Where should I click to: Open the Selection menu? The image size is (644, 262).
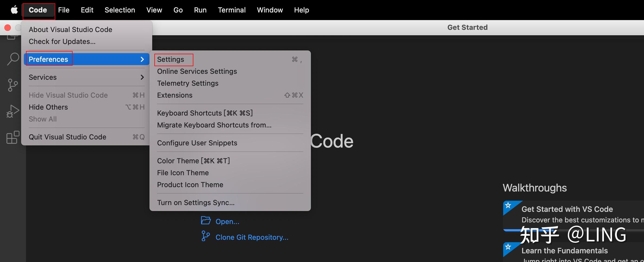120,10
